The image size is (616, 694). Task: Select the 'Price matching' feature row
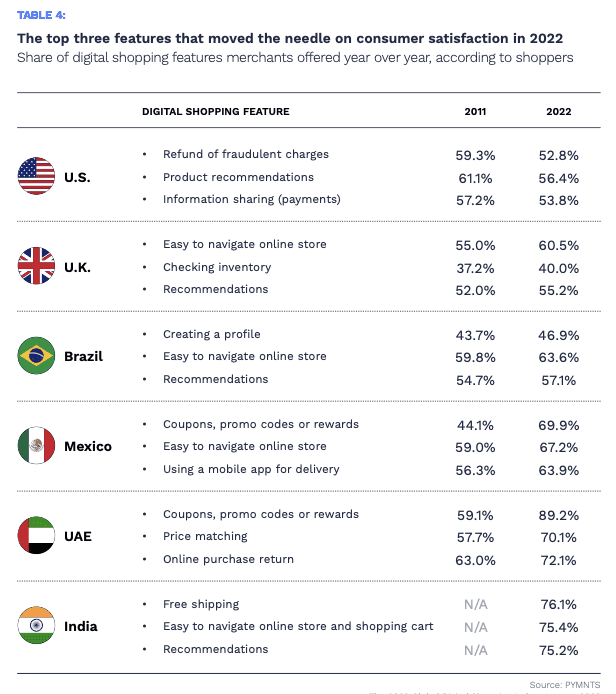click(x=205, y=536)
